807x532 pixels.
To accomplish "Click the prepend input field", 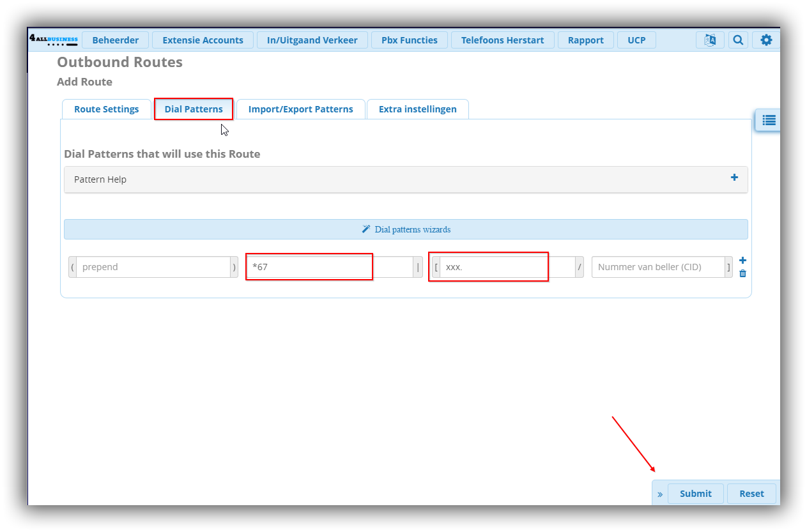I will pyautogui.click(x=153, y=267).
